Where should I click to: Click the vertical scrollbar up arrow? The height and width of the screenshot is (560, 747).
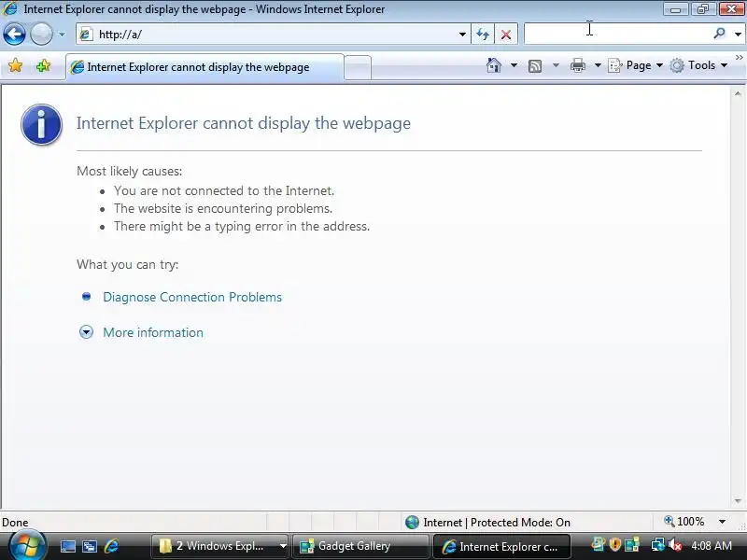pos(738,93)
